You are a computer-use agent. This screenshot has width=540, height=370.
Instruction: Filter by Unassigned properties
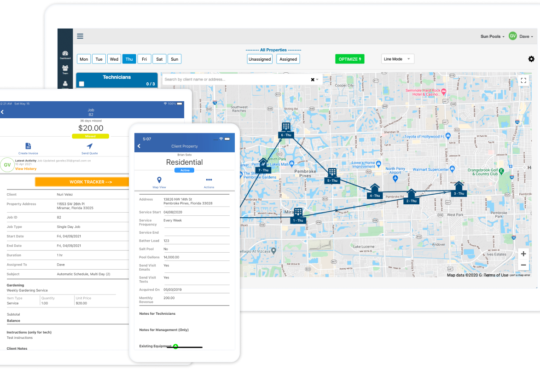point(260,59)
